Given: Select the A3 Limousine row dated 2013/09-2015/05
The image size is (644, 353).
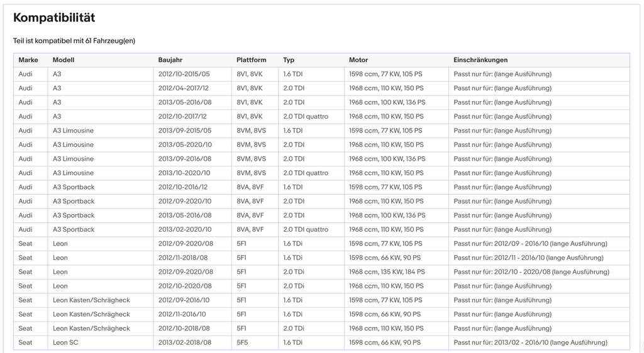Looking at the screenshot, I should [x=321, y=131].
